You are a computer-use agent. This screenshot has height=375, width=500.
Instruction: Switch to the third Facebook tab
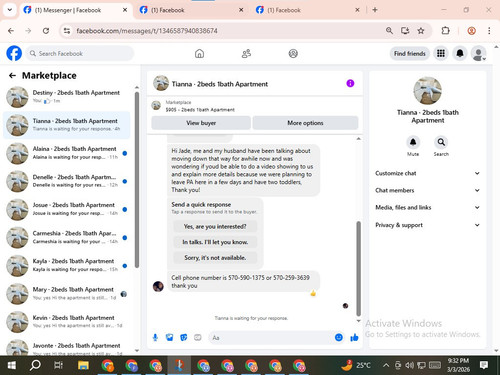[307, 10]
